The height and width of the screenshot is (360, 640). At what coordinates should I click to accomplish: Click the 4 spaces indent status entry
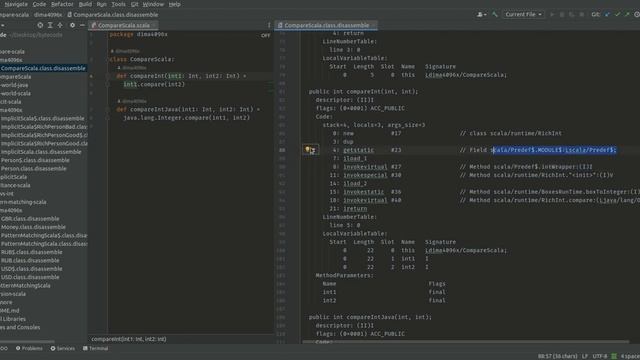point(630,356)
